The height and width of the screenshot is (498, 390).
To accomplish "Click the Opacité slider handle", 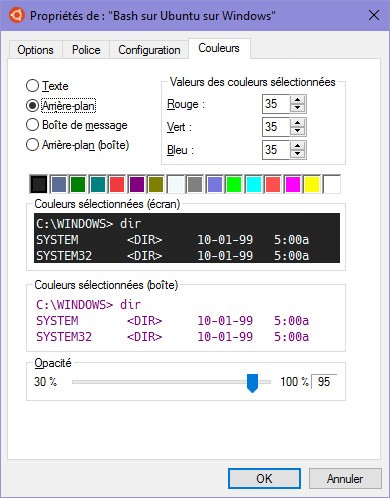I will coord(252,383).
